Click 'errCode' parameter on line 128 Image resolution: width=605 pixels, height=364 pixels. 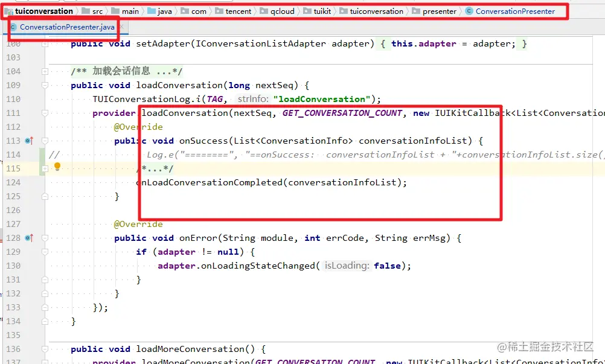pyautogui.click(x=345, y=238)
